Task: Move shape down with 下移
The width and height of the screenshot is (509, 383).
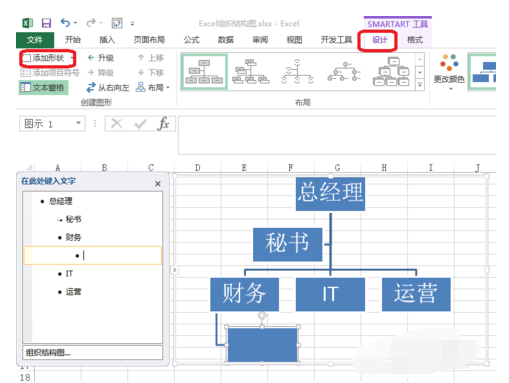Action: [x=151, y=73]
